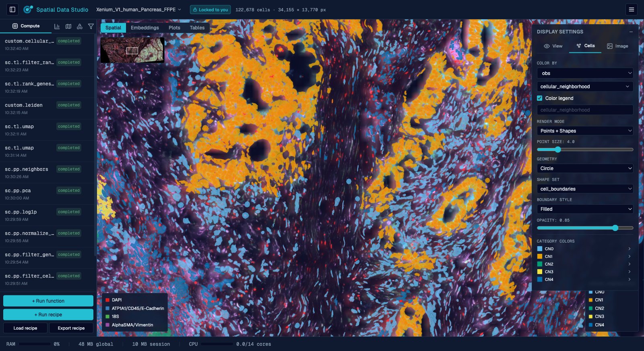Open the Image settings tab

coord(617,46)
